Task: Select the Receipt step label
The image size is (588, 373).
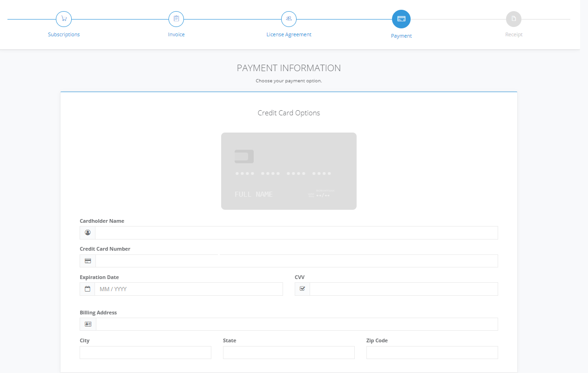Action: (x=514, y=34)
